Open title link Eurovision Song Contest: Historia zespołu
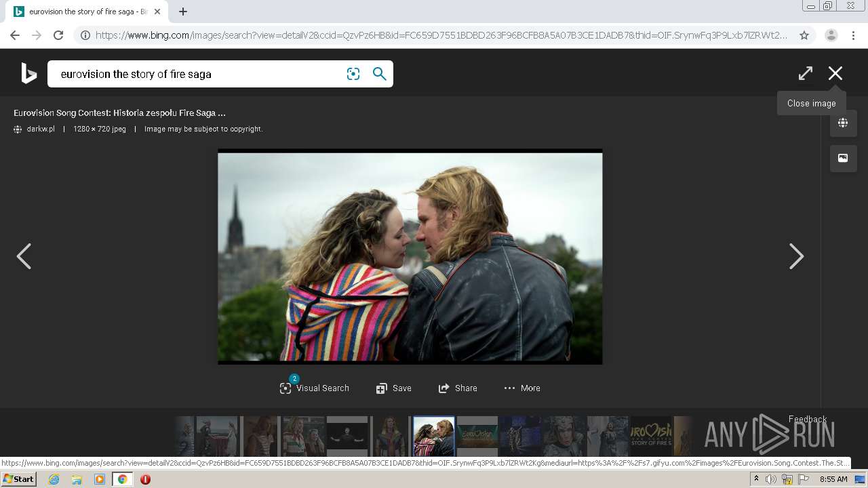Viewport: 868px width, 488px height. pyautogui.click(x=119, y=113)
